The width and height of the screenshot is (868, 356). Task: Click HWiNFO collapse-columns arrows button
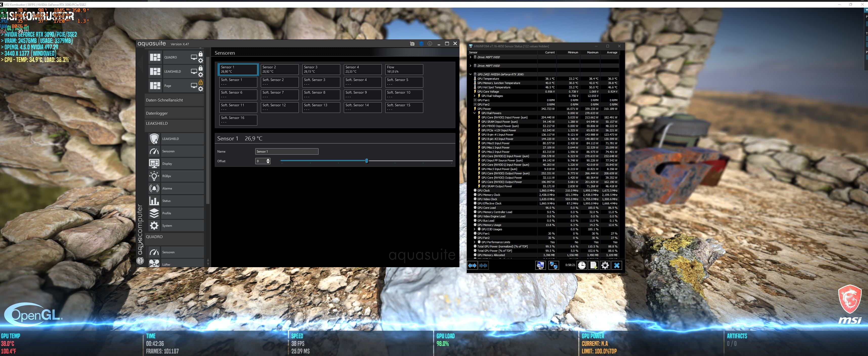(x=483, y=265)
